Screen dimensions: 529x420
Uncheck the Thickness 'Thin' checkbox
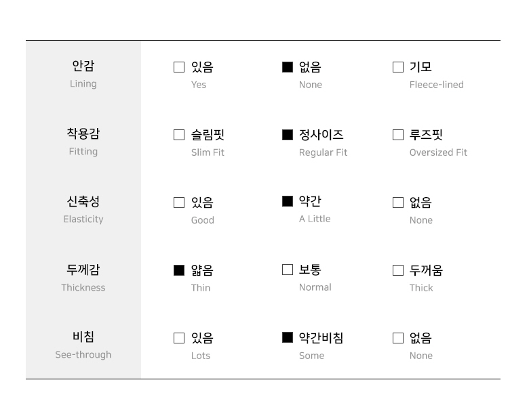pyautogui.click(x=179, y=270)
